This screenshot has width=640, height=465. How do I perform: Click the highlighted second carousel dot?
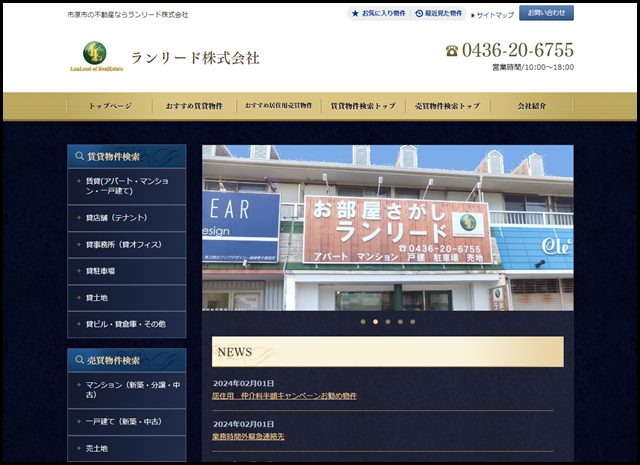click(x=376, y=322)
